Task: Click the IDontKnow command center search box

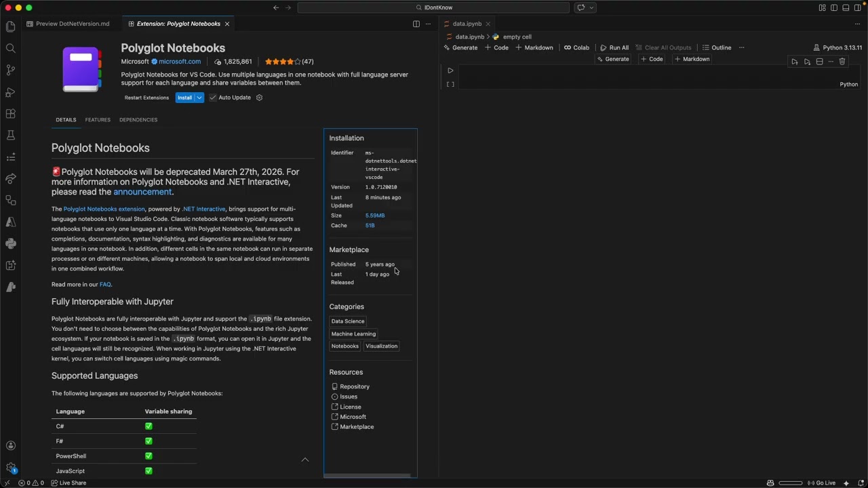Action: pos(433,7)
